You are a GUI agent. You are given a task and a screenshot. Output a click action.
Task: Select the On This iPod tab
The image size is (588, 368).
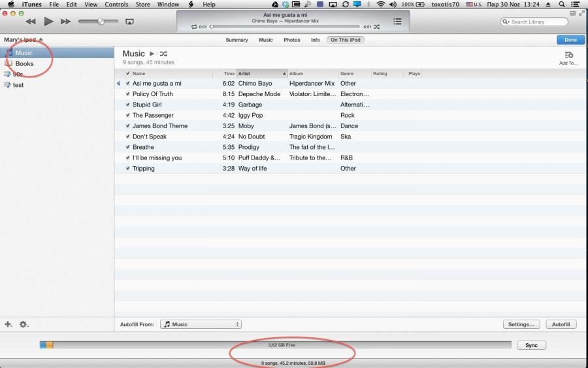(346, 40)
